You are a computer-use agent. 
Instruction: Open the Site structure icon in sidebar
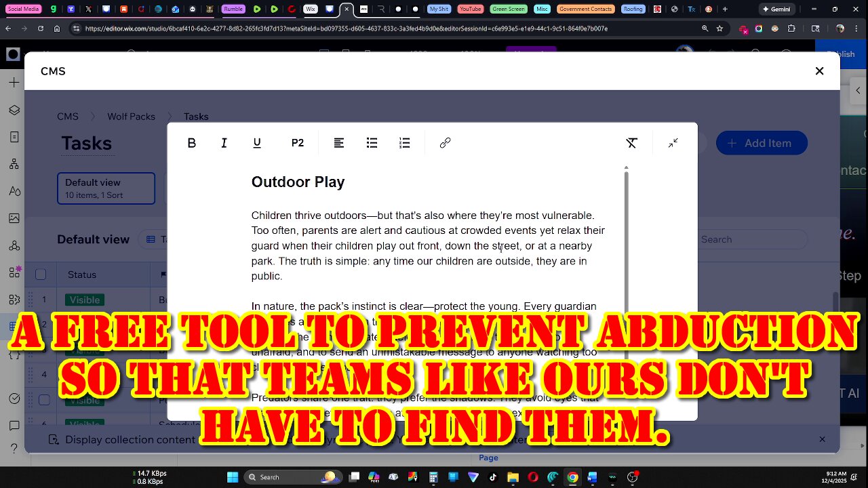(x=14, y=164)
